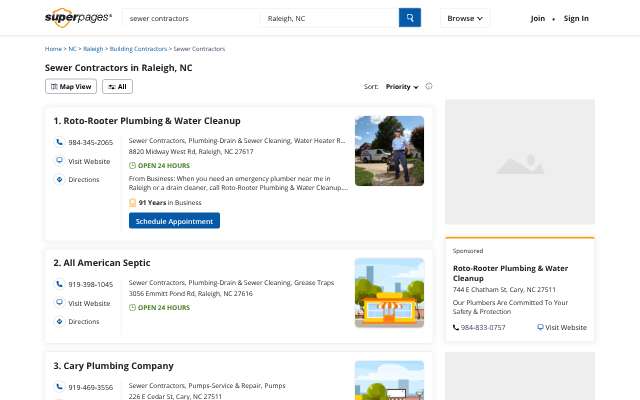
Task: Click the Raleigh, NC location field
Action: tap(329, 18)
